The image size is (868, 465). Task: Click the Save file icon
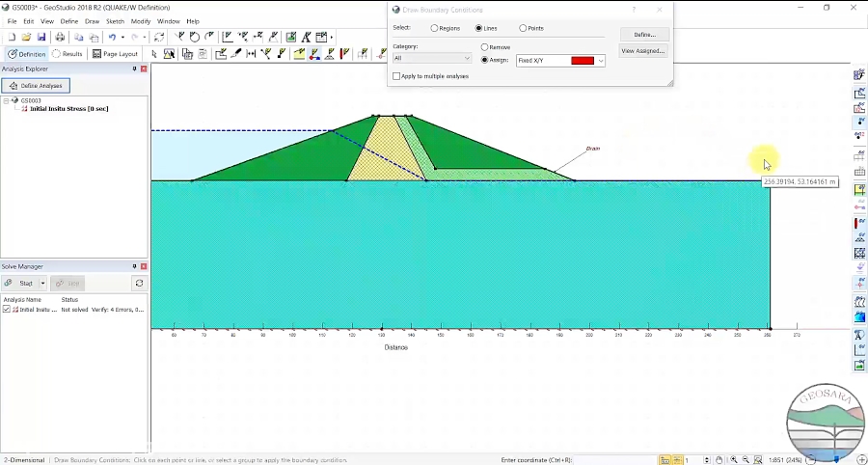41,38
